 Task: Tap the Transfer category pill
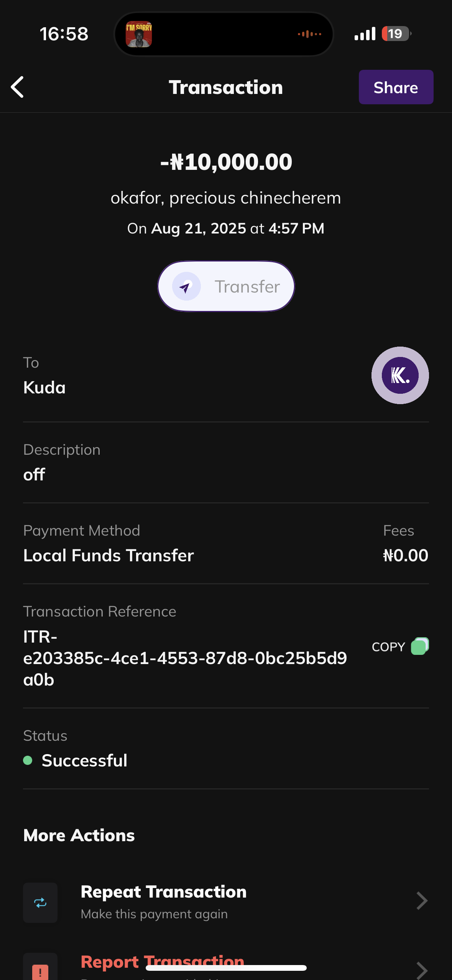[x=226, y=286]
